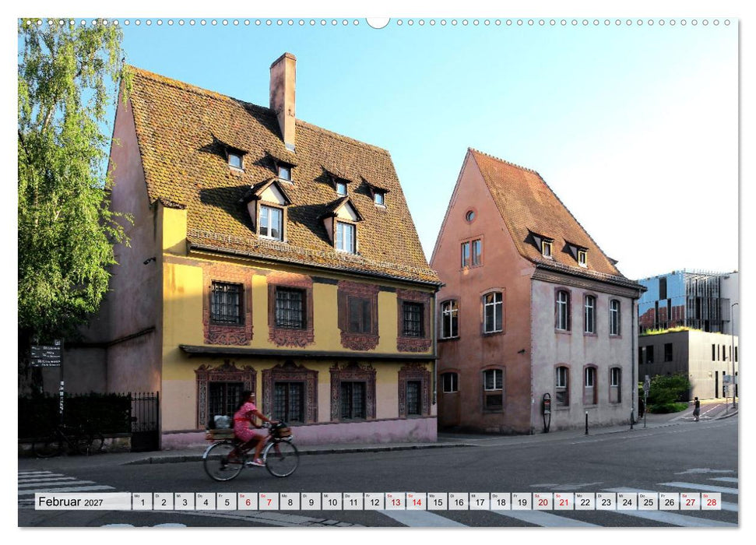
Task: Select day 26 in the calendar strip
Action: 670,501
